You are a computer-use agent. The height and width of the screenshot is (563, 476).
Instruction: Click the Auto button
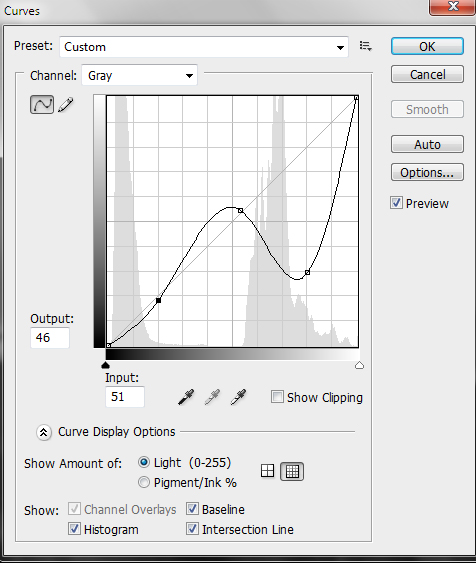point(427,144)
